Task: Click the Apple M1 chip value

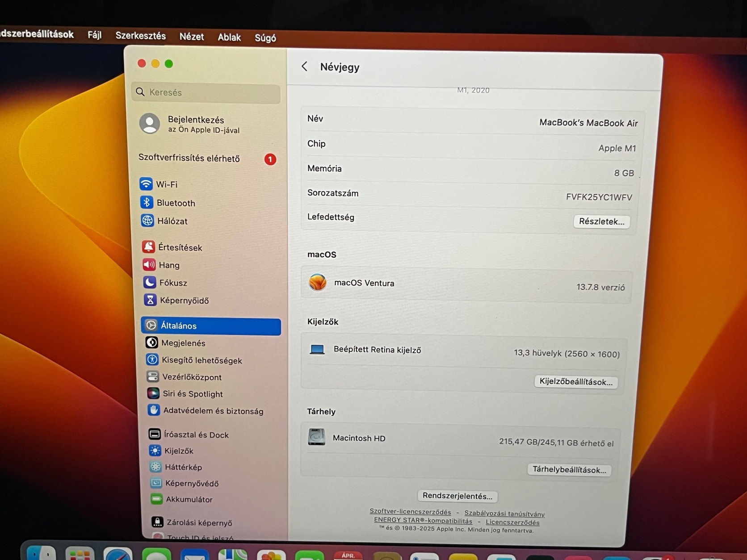Action: (x=617, y=148)
